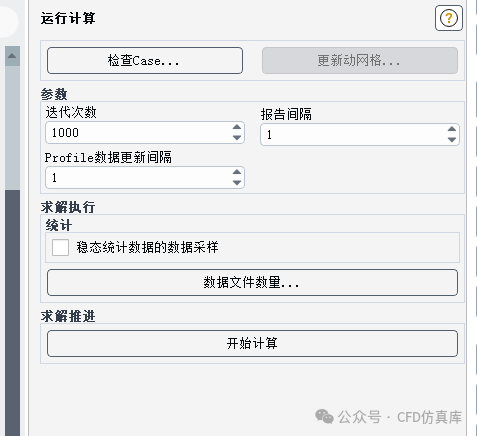Enable 稳态统计数据的数据采样 checkbox
The width and height of the screenshot is (477, 436).
(x=60, y=247)
